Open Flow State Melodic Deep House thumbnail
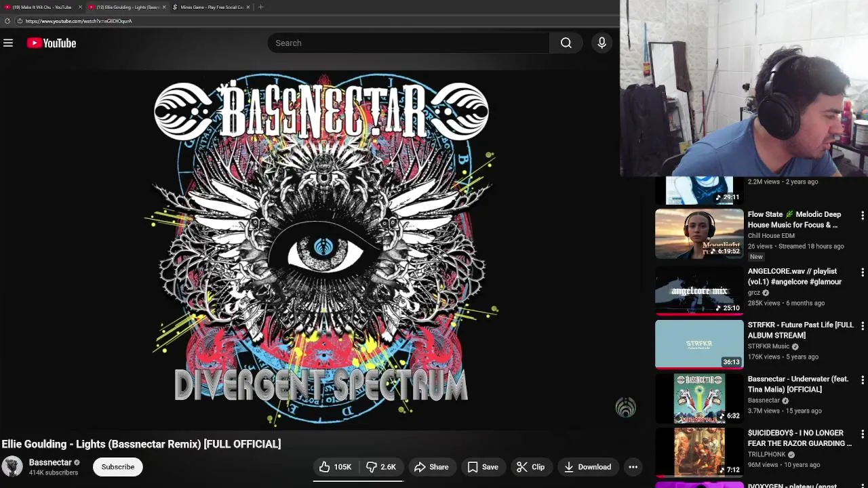This screenshot has height=488, width=868. click(699, 234)
